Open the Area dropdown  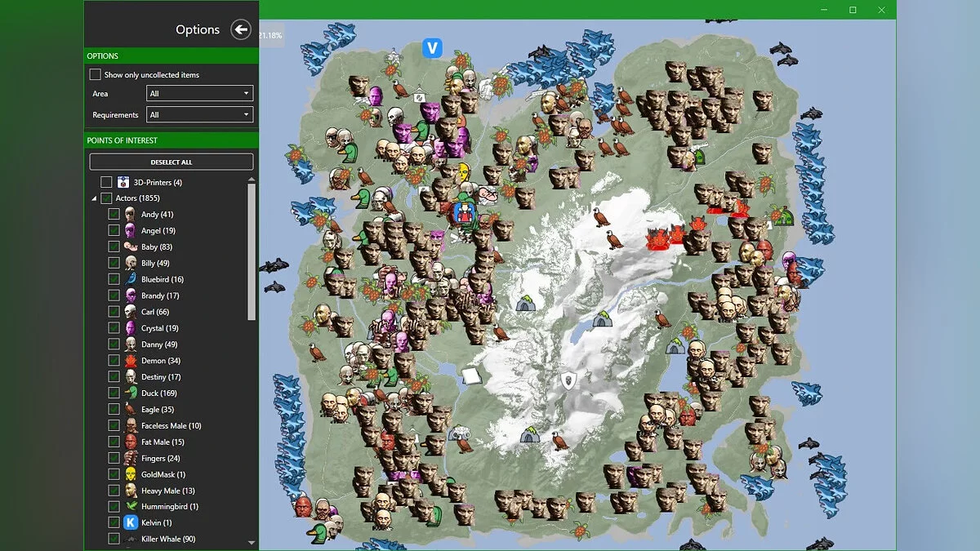point(200,94)
